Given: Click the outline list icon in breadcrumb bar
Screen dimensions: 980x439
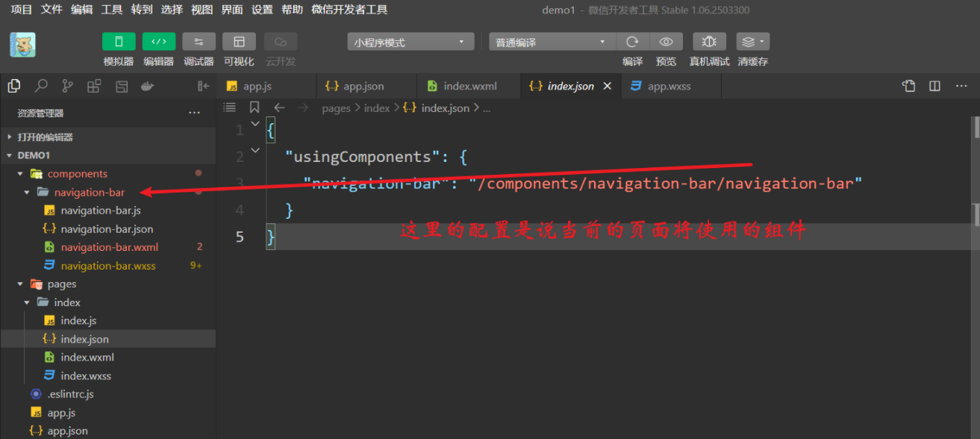Looking at the screenshot, I should pos(230,108).
